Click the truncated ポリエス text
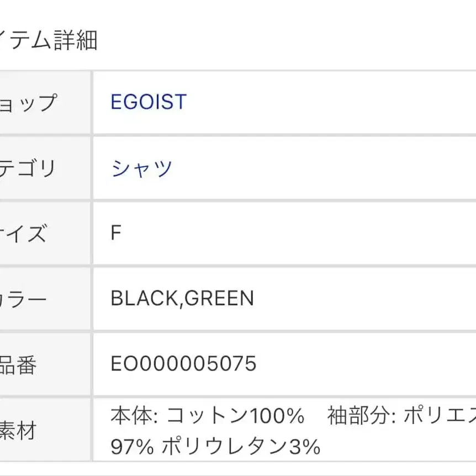 439,416
